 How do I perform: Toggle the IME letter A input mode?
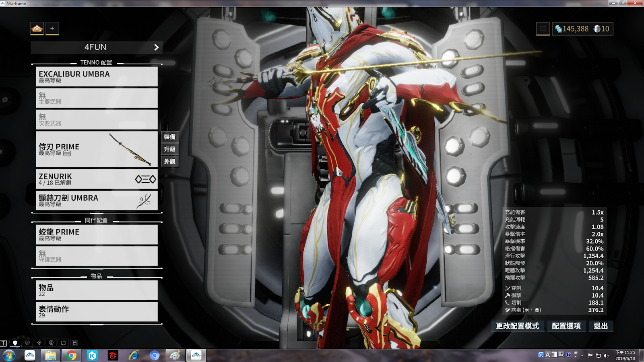[548, 355]
